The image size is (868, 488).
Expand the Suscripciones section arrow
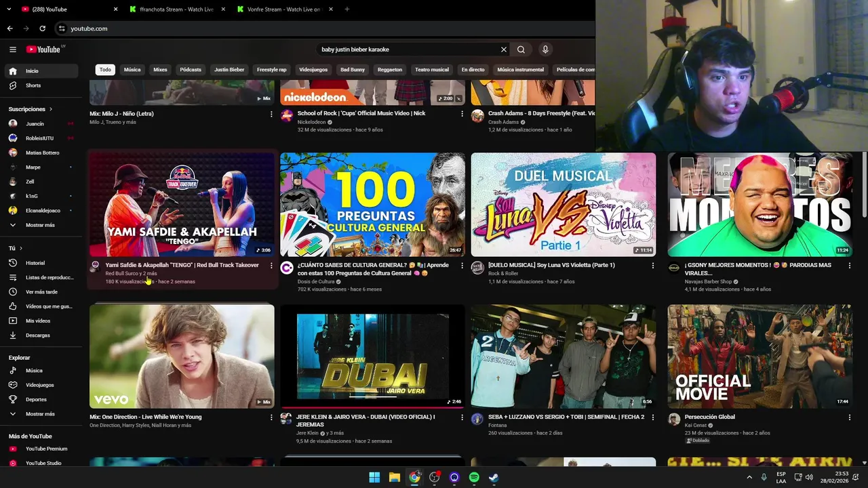[x=50, y=109]
